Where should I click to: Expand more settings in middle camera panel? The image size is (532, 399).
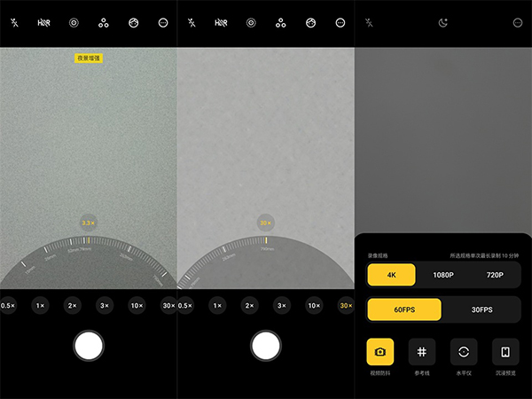(340, 23)
